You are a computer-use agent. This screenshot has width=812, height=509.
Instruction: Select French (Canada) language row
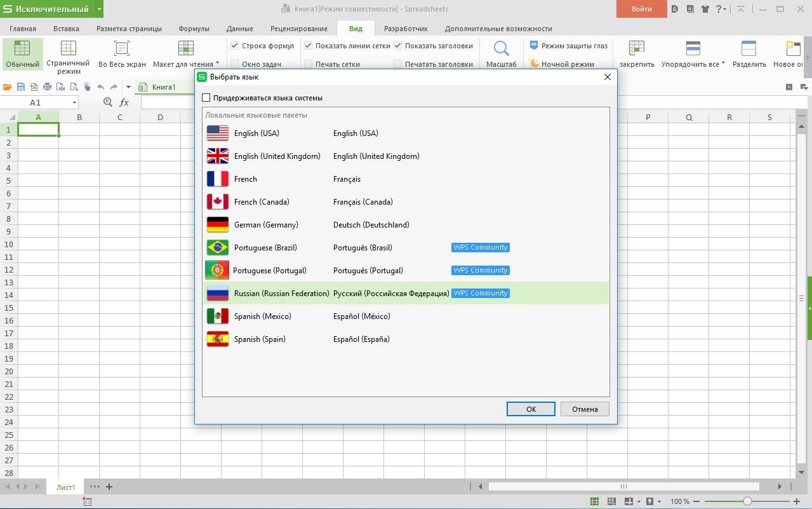(406, 202)
